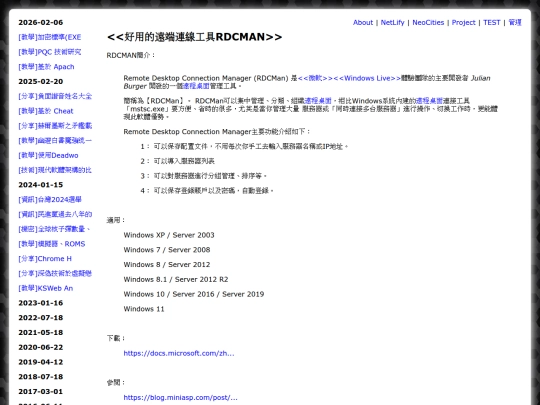540x405 pixels.
Task: Click numbered feature item 4 in the list
Action: click(x=207, y=191)
